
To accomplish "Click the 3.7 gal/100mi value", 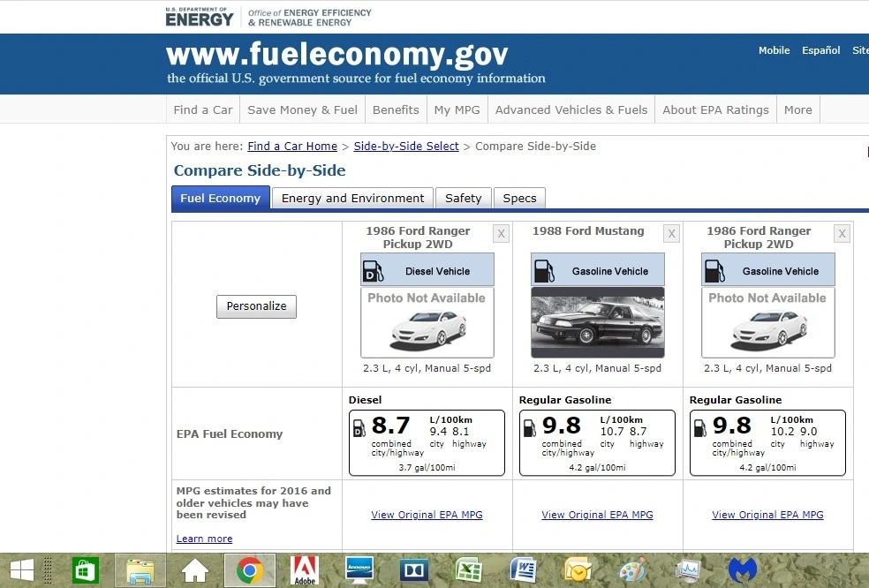I will click(427, 468).
